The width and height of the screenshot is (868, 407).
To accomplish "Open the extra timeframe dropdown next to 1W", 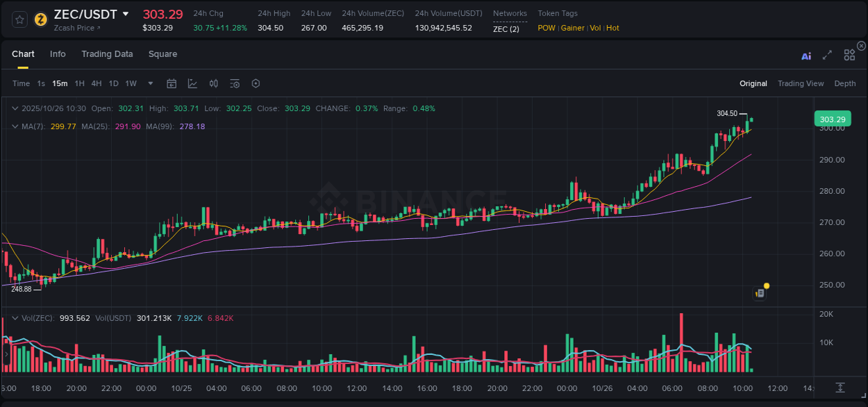I will [x=149, y=83].
